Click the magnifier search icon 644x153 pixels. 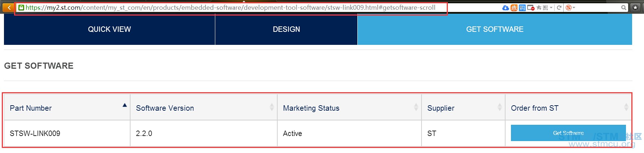(623, 8)
